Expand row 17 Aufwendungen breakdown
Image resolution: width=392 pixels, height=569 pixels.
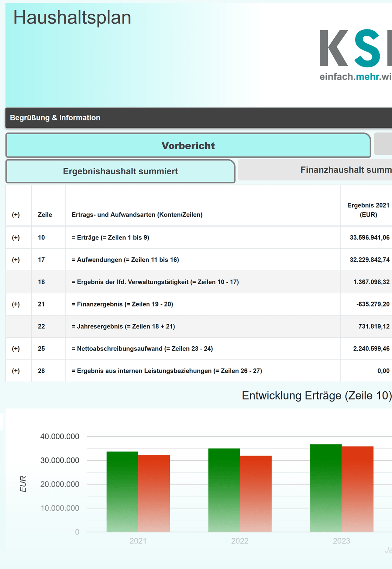(x=16, y=260)
